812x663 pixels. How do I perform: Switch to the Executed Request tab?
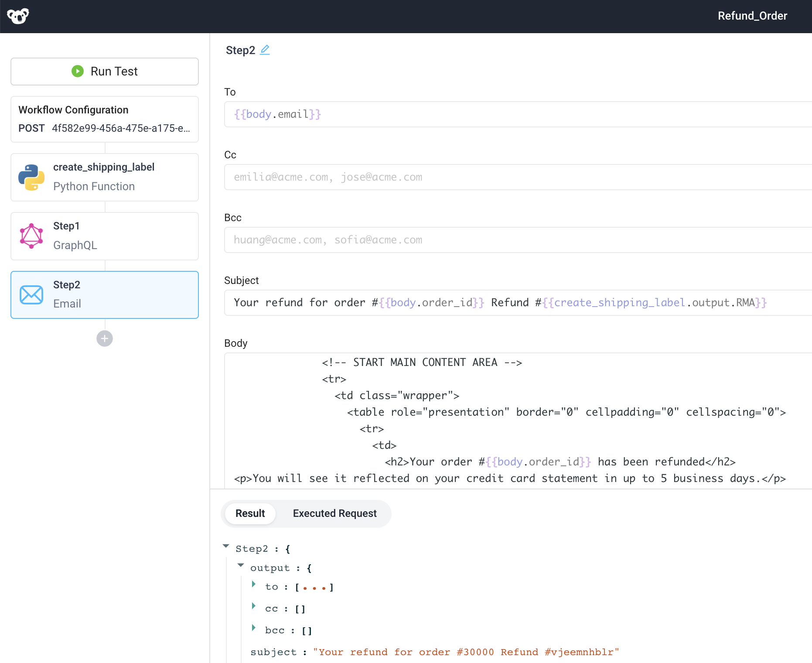(x=334, y=513)
